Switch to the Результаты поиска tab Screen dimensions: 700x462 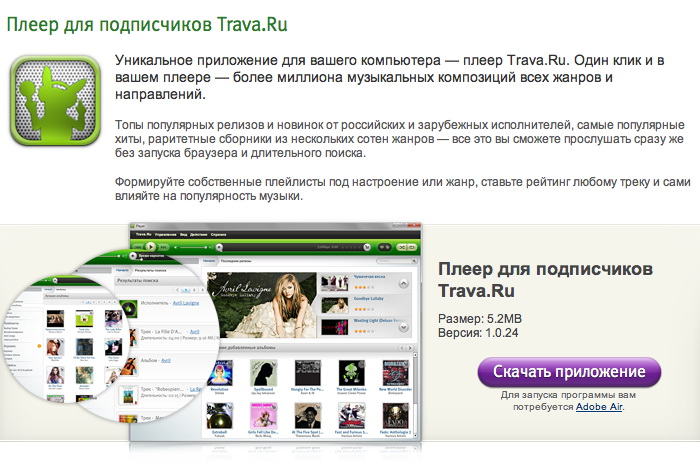[x=152, y=271]
